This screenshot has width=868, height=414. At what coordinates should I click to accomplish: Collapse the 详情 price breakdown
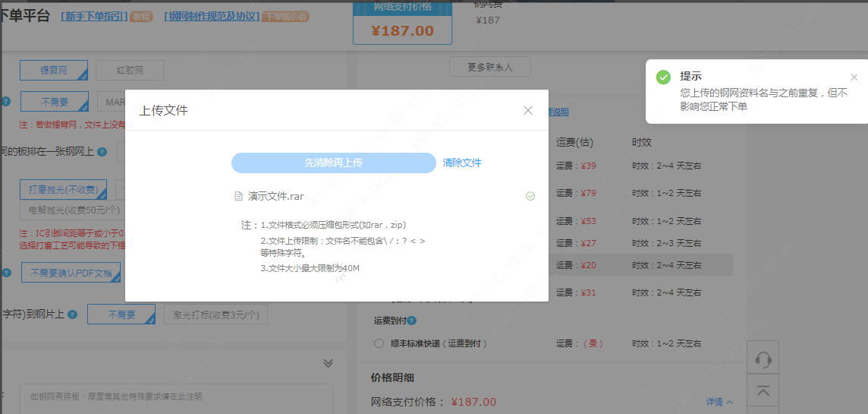(719, 402)
